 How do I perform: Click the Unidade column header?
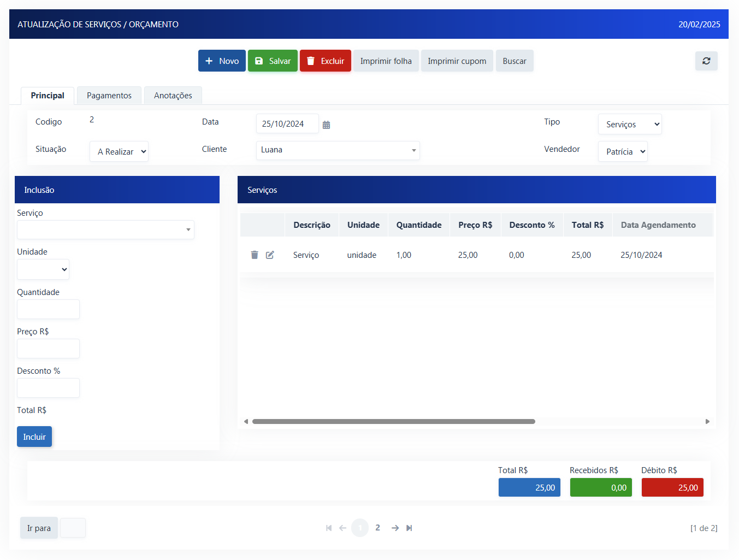[x=363, y=225]
